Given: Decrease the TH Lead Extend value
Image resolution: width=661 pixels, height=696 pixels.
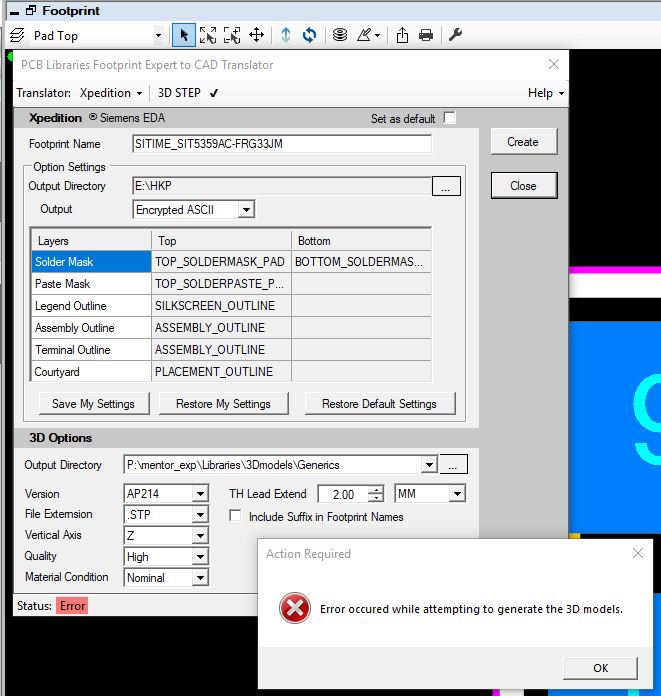Looking at the screenshot, I should [376, 498].
